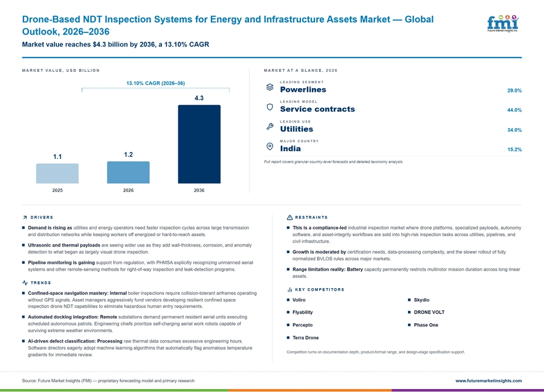Click the 'MARKET AT A GLANCE, 2026' heading
This screenshot has height=392, width=544.
(300, 70)
